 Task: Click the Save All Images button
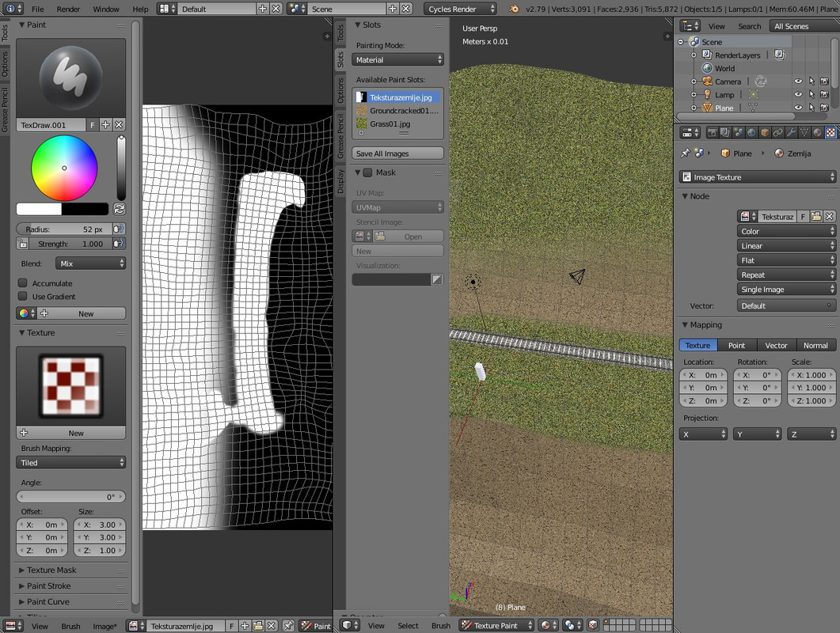[x=397, y=153]
